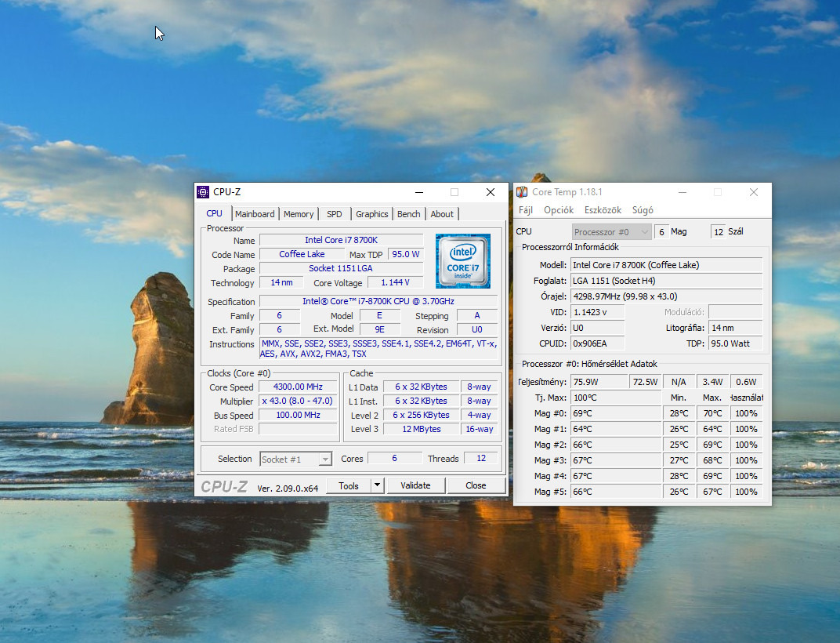
Task: Click the Teljesítmény value 75.9W
Action: point(599,382)
